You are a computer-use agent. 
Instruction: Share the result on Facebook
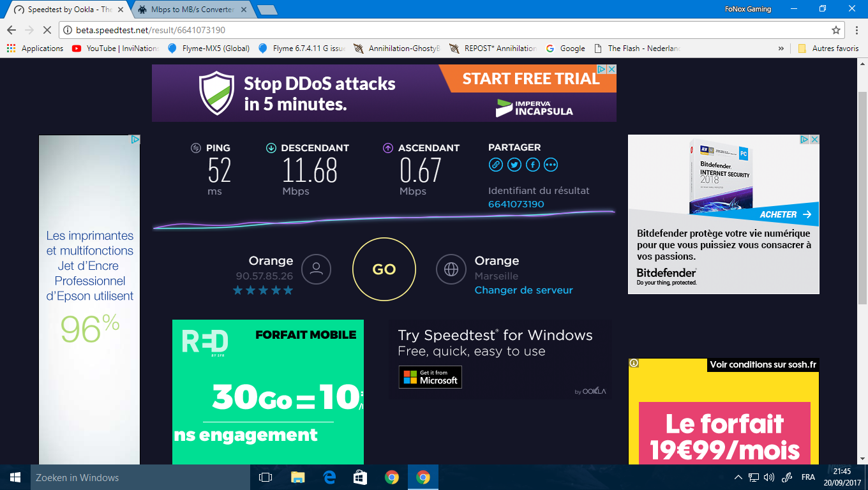pyautogui.click(x=533, y=165)
